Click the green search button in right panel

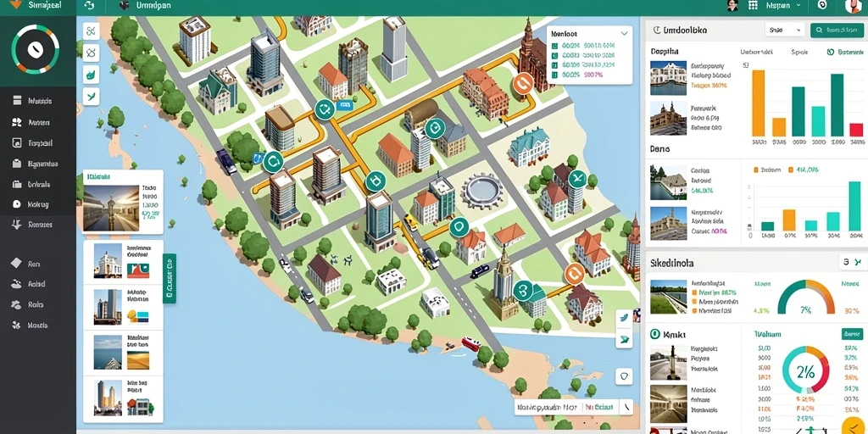pos(837,30)
